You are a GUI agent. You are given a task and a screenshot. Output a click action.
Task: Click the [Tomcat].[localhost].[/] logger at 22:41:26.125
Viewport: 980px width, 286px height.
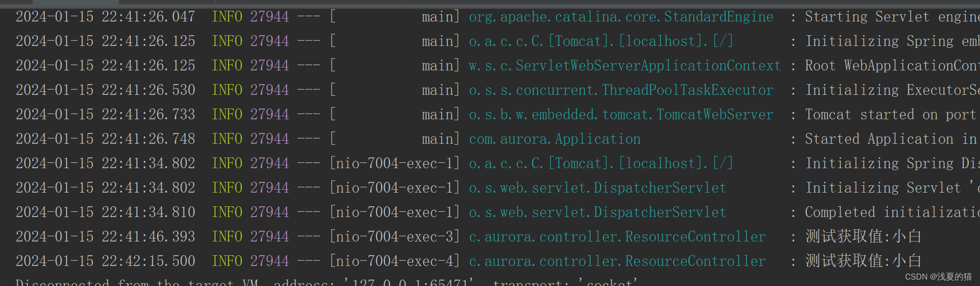tap(601, 42)
